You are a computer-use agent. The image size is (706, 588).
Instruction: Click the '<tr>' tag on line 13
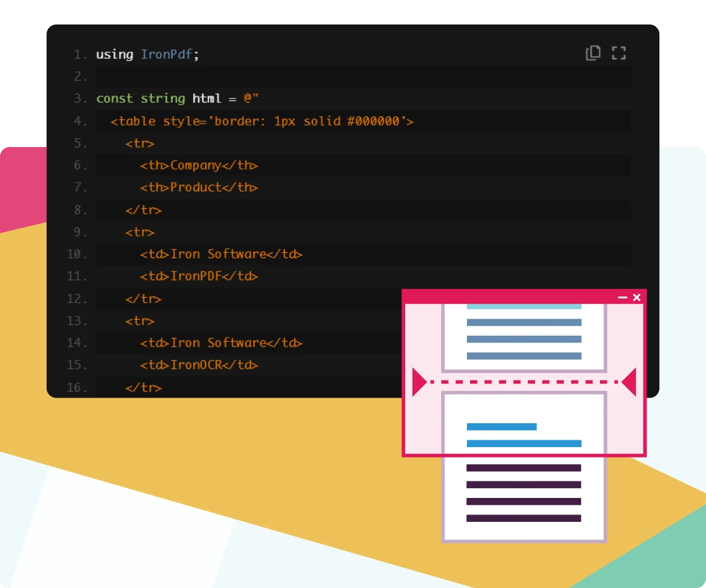pos(140,320)
